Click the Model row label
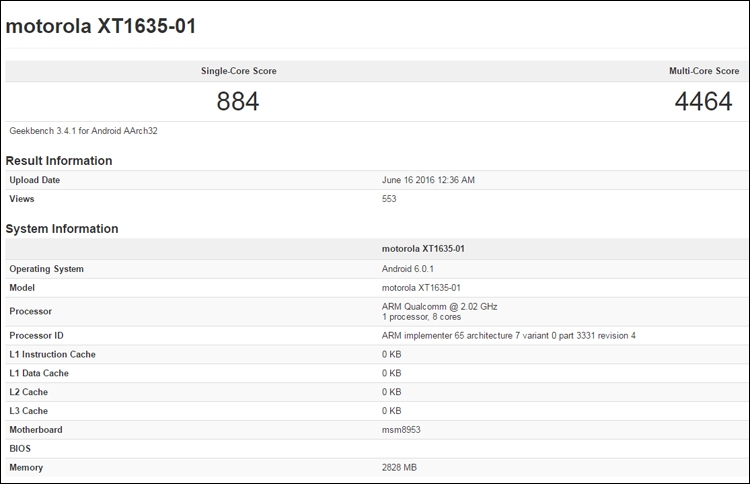This screenshot has height=484, width=750. (23, 288)
